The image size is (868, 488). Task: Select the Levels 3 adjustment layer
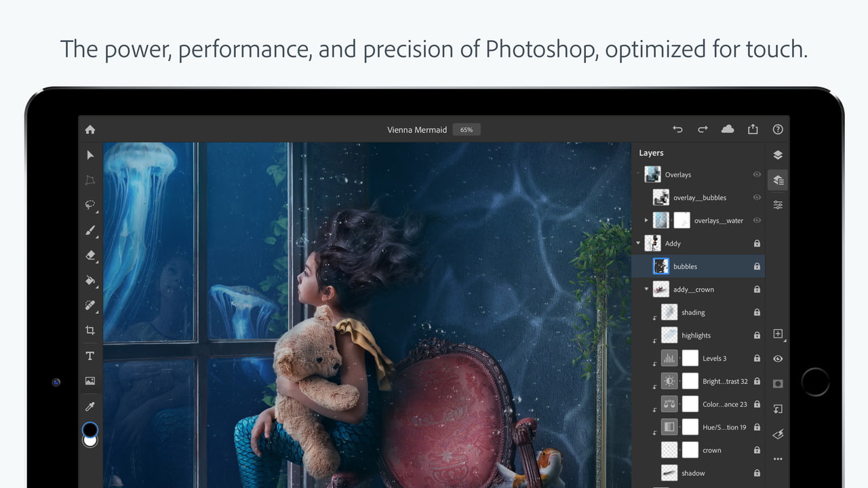pos(714,359)
